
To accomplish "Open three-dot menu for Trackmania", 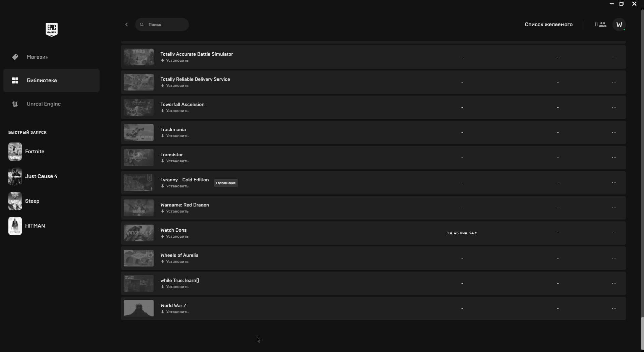I will point(614,132).
